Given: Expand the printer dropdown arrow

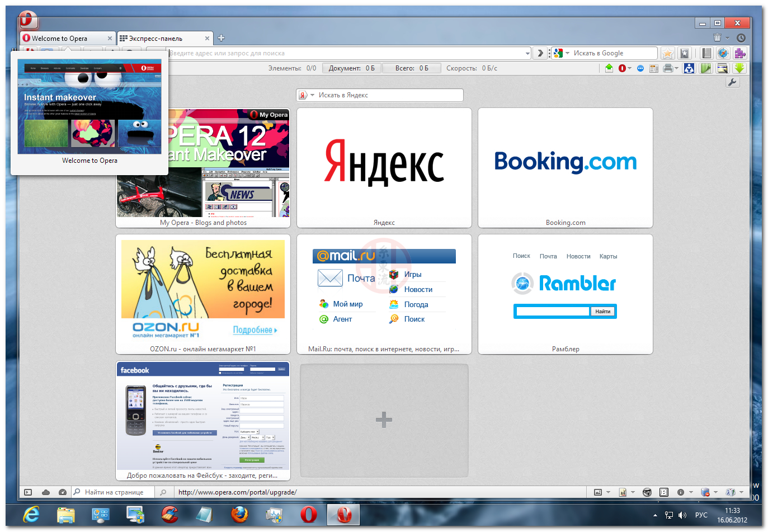Looking at the screenshot, I should 677,68.
